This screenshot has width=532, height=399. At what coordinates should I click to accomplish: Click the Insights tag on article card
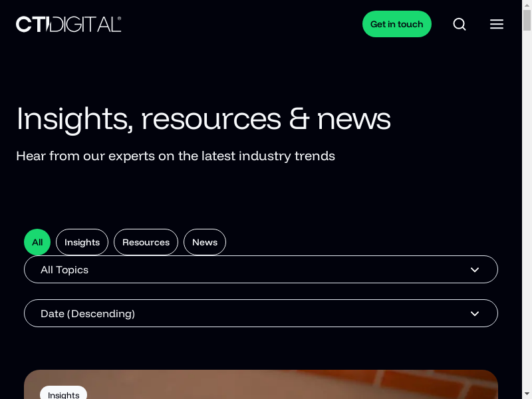pos(64,394)
